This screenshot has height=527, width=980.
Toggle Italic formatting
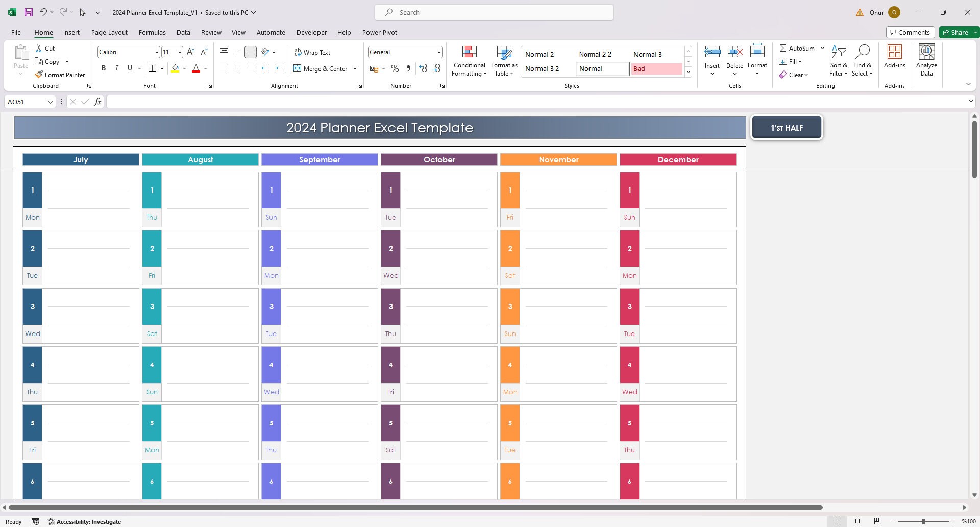click(117, 68)
